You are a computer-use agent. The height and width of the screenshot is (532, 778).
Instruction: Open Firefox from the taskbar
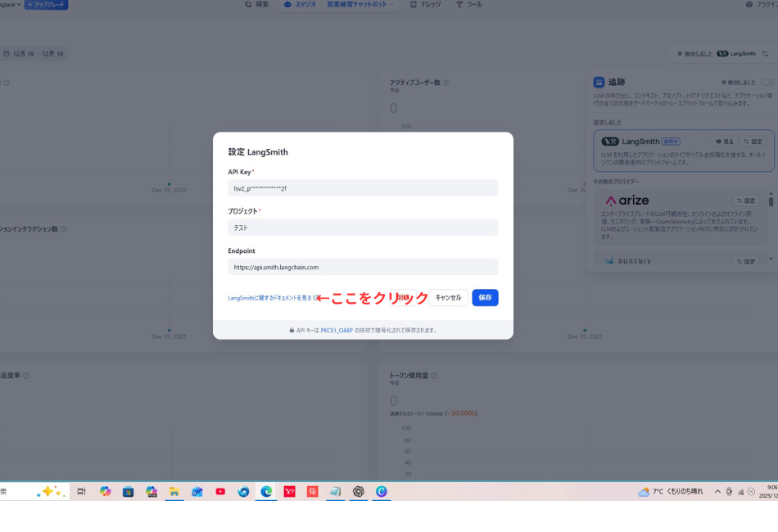pos(244,491)
